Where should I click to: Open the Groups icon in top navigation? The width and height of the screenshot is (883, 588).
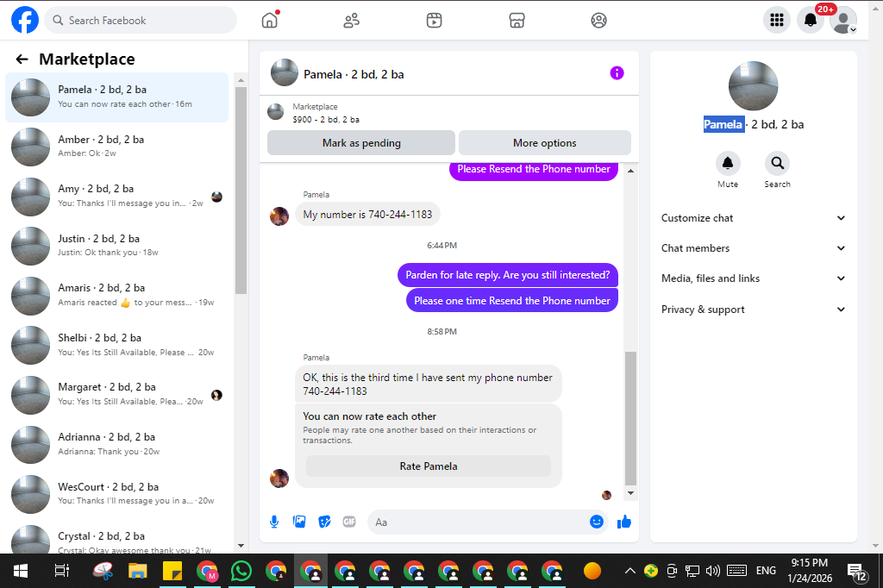point(598,21)
